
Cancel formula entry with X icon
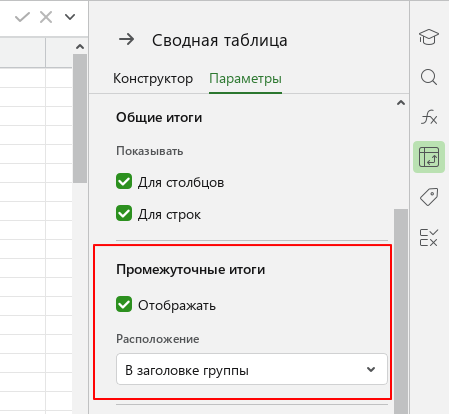point(46,17)
